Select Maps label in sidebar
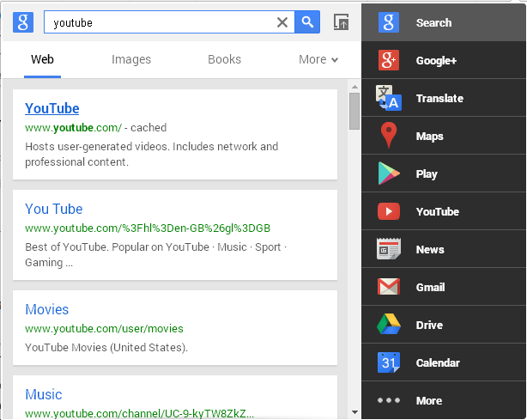 (429, 137)
